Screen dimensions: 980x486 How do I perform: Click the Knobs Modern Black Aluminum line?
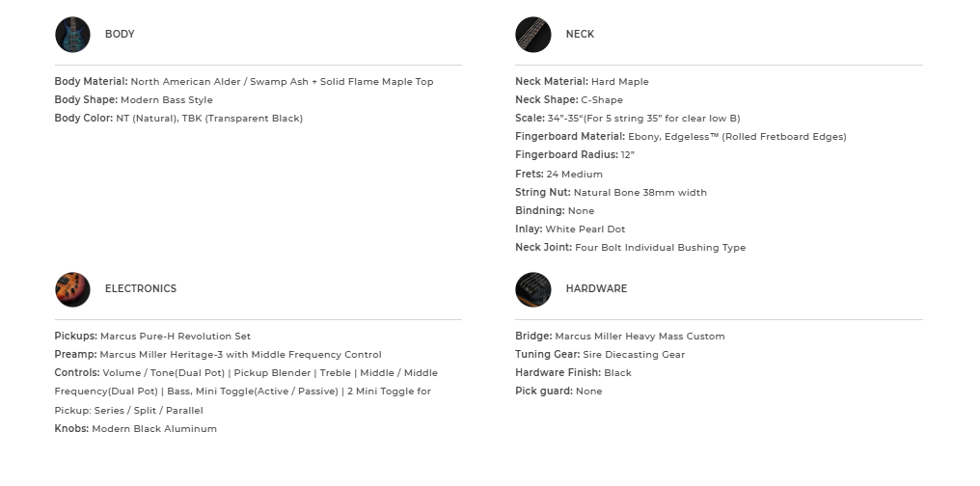click(136, 429)
